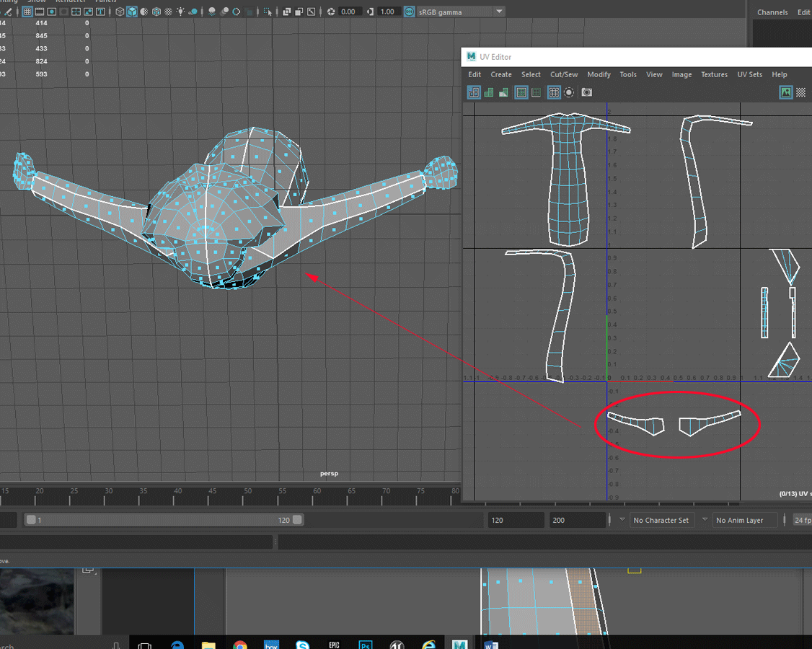Open the UV Sets menu
Viewport: 812px width, 649px height.
749,74
